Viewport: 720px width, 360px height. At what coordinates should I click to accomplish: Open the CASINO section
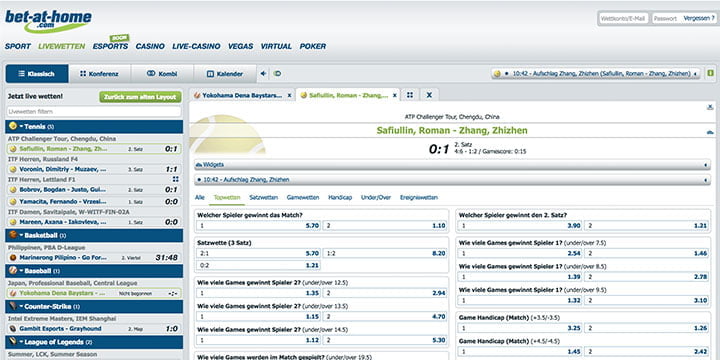click(150, 46)
